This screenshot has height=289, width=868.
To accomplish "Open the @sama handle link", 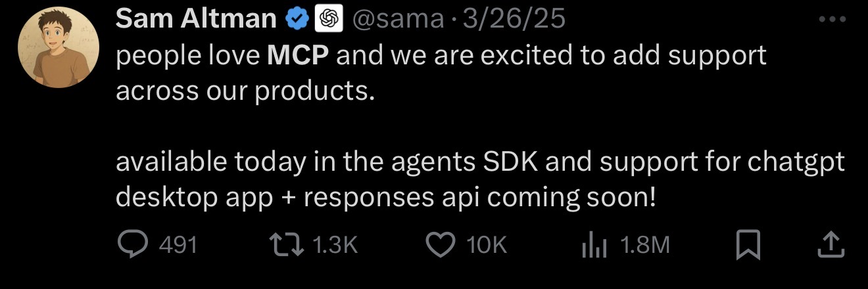I will tap(398, 19).
